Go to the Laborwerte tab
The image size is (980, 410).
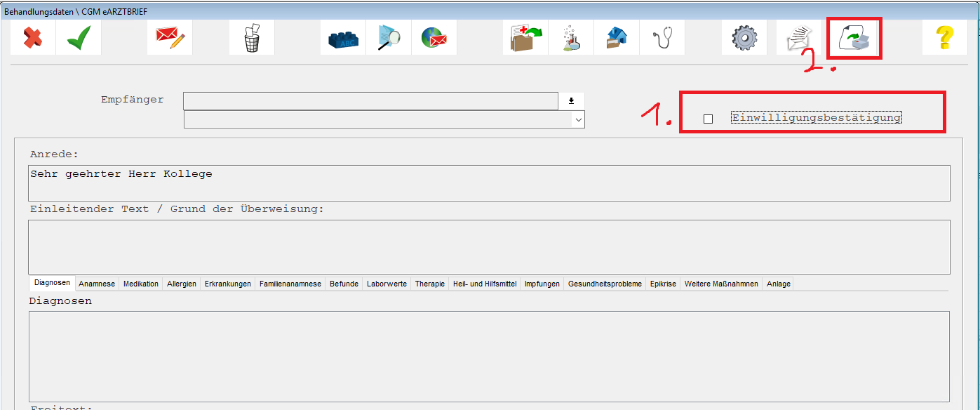tap(387, 284)
